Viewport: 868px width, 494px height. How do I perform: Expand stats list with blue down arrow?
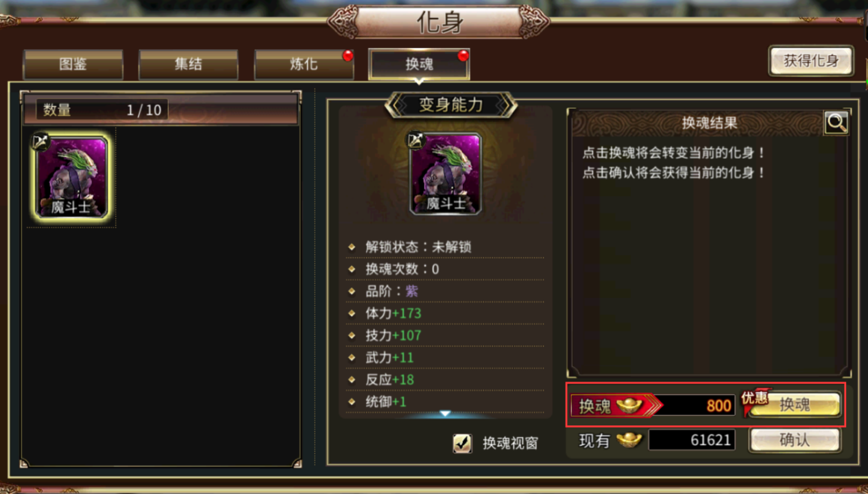click(445, 414)
